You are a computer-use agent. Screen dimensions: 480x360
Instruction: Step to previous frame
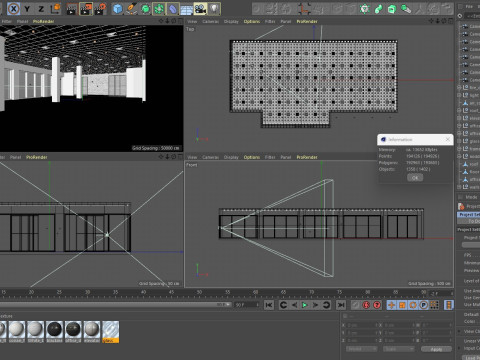(294, 305)
